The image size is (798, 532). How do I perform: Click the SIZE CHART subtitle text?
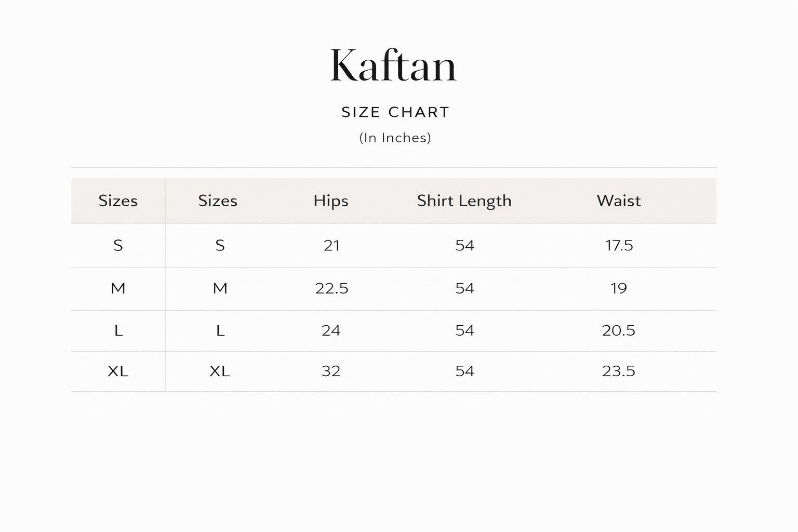[395, 112]
